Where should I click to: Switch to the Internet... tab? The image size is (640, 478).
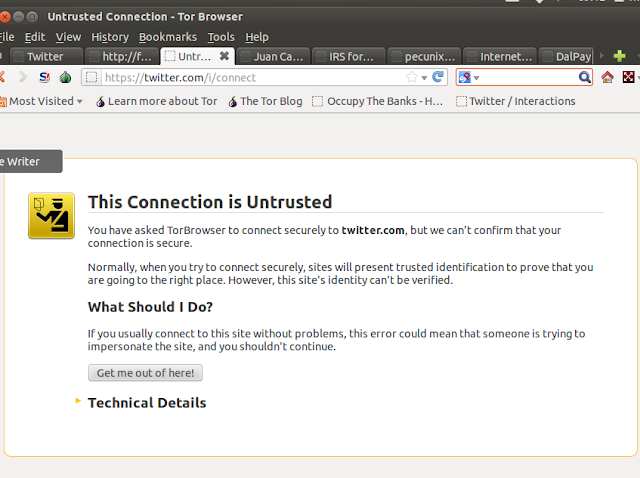point(500,56)
